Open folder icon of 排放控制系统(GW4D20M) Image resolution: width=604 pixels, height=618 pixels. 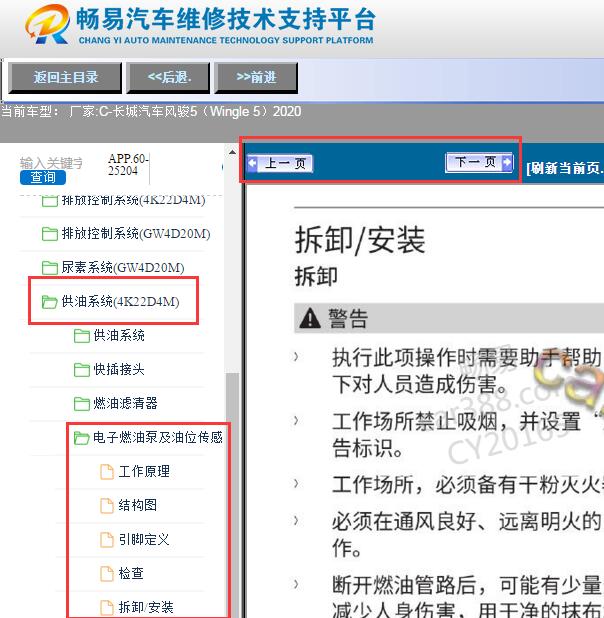tap(50, 234)
